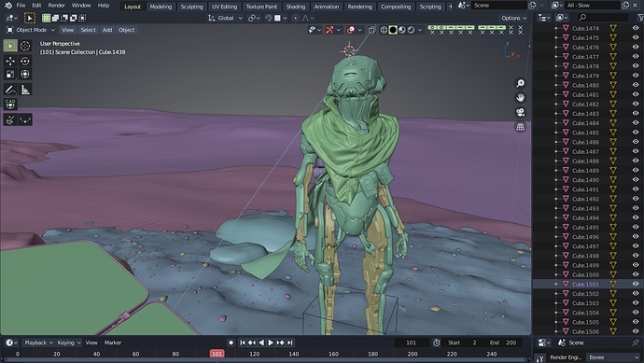
Task: Click the Blender logo menu icon
Action: 7,6
